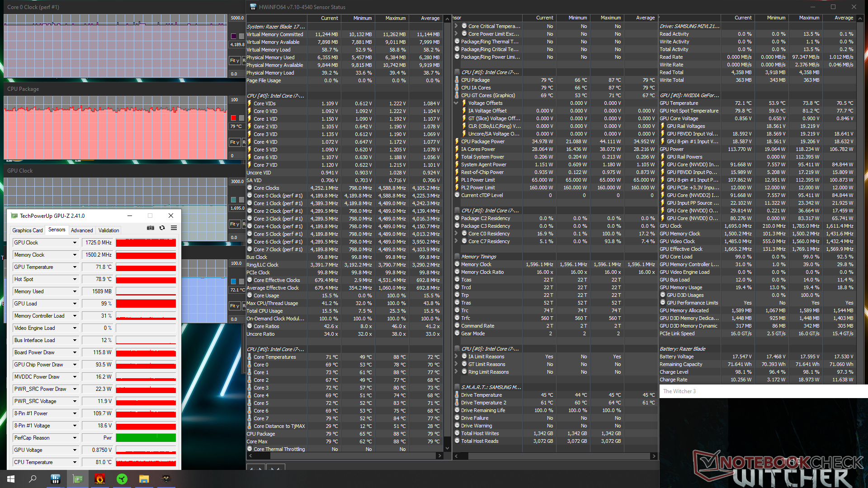Click GPU-Z refresh sensors icon
This screenshot has width=868, height=488.
(x=162, y=228)
